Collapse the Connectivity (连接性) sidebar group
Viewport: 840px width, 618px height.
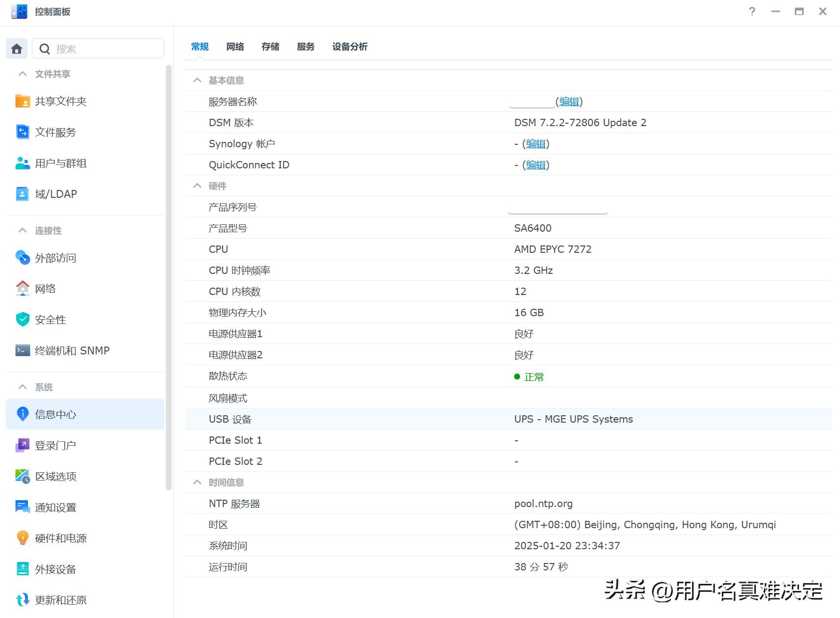(23, 231)
